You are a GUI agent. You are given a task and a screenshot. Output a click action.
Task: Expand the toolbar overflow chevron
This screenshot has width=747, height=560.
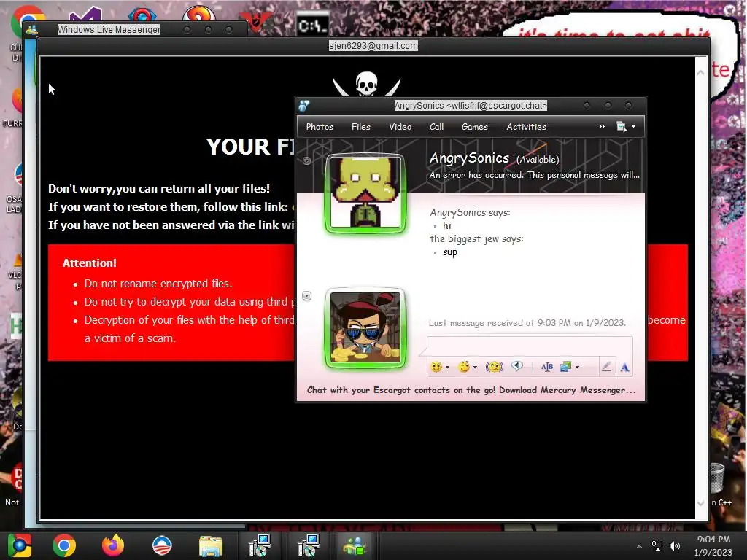pos(601,127)
